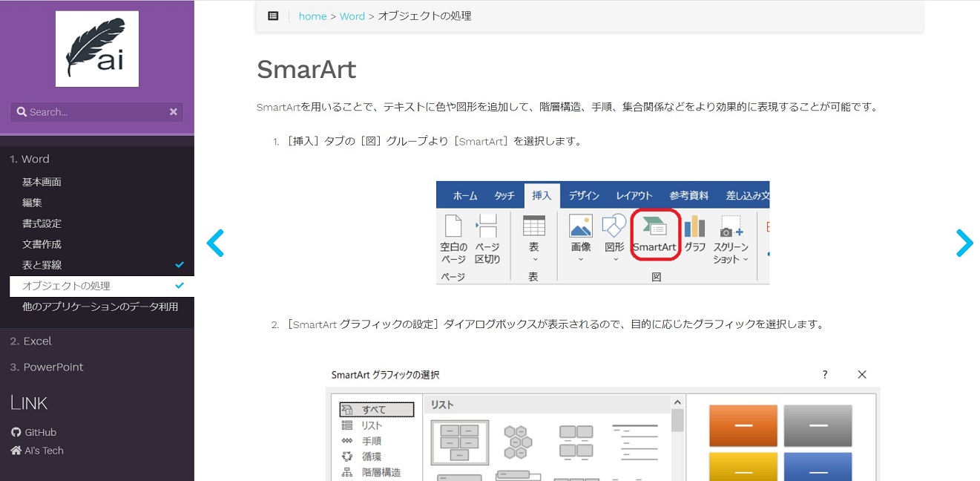
Task: Click the ? help button in dialog
Action: click(825, 375)
